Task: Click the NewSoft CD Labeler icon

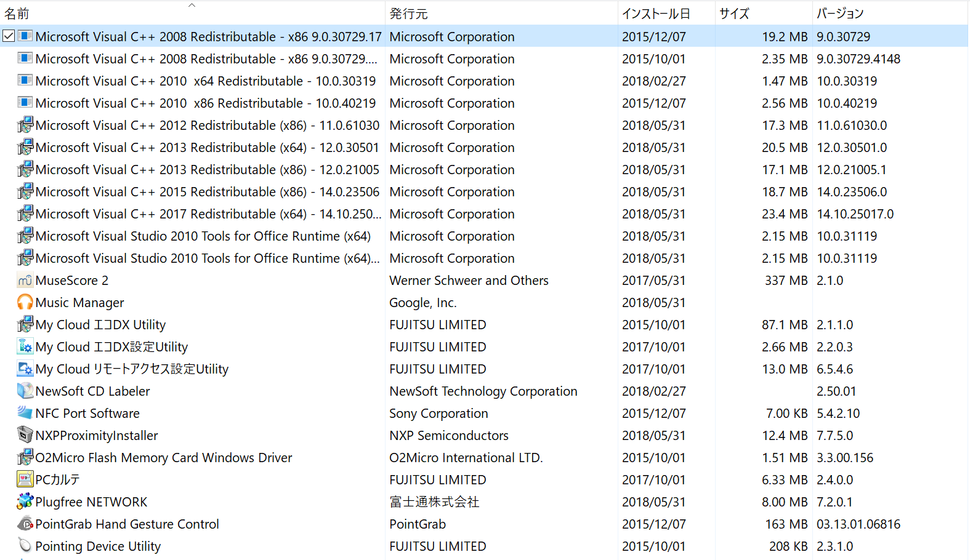Action: tap(25, 391)
